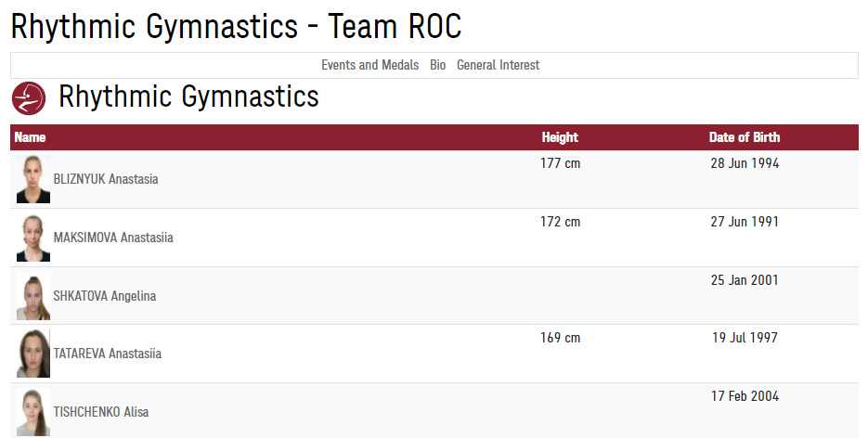Screen dimensions: 868x438
Task: Open MAKSIMOVA Anastasiia athlete link
Action: [x=113, y=238]
